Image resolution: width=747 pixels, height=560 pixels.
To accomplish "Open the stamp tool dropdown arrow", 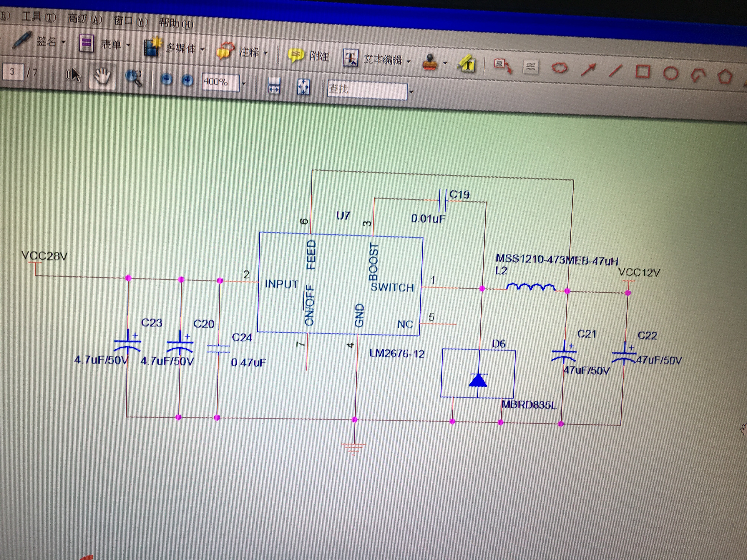I will 445,63.
